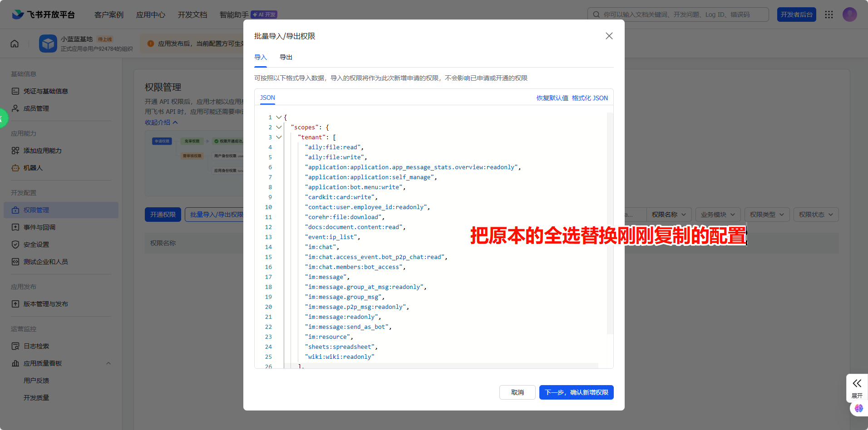Open the 权限类型 filter dropdown
The image size is (868, 430).
pyautogui.click(x=767, y=214)
